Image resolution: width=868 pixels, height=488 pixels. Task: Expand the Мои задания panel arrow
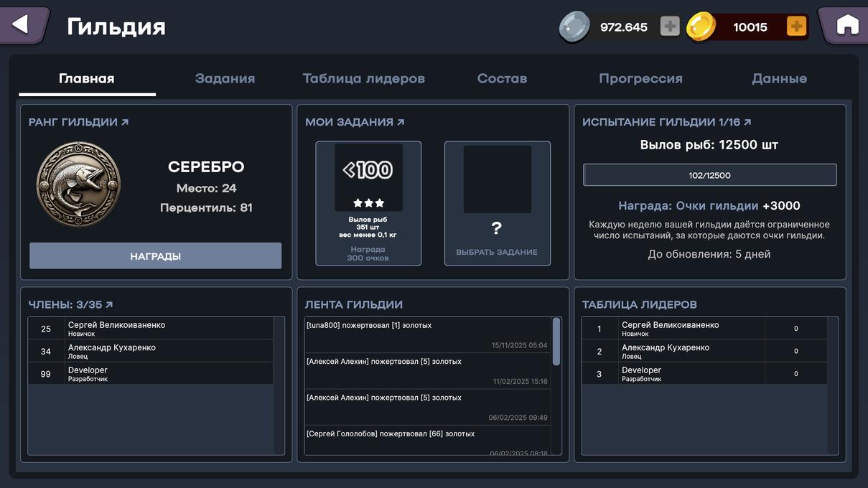[x=401, y=123]
